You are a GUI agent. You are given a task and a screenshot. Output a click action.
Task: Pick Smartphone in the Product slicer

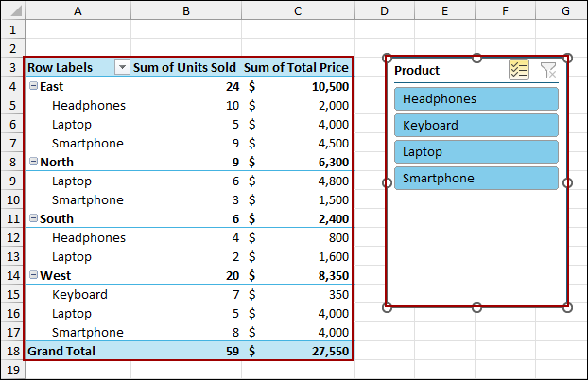[x=476, y=179]
